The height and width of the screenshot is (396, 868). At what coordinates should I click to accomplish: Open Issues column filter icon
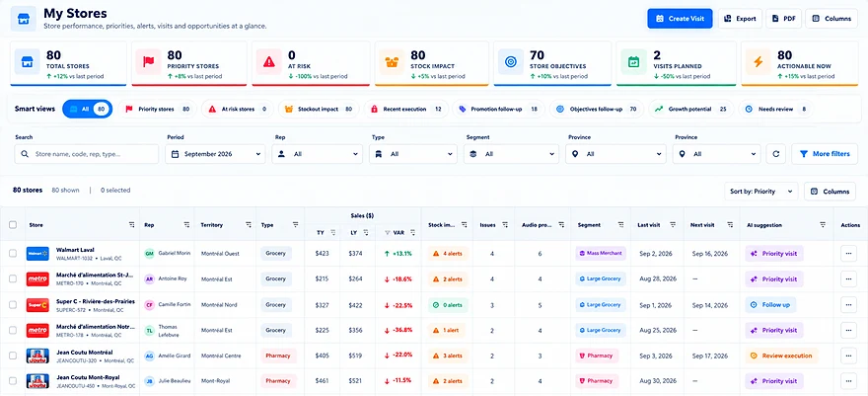(x=505, y=225)
